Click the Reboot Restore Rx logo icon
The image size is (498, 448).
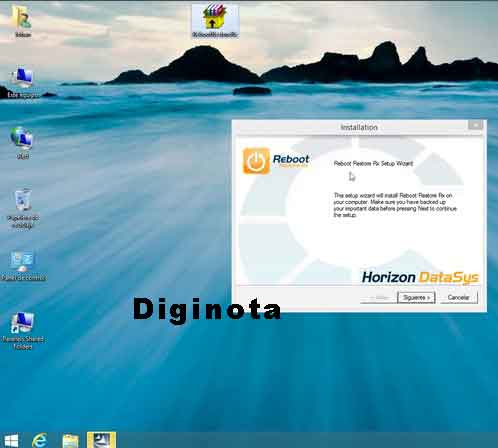point(256,161)
